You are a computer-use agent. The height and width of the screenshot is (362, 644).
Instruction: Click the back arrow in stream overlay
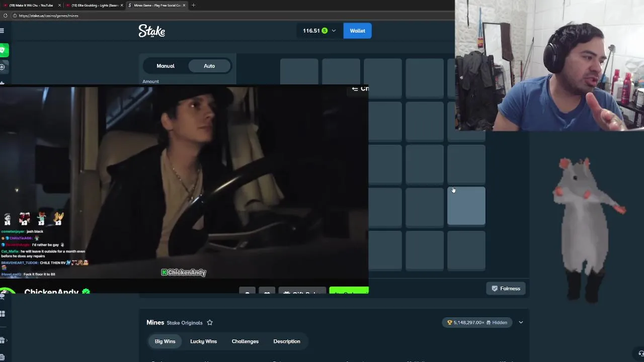pyautogui.click(x=355, y=88)
